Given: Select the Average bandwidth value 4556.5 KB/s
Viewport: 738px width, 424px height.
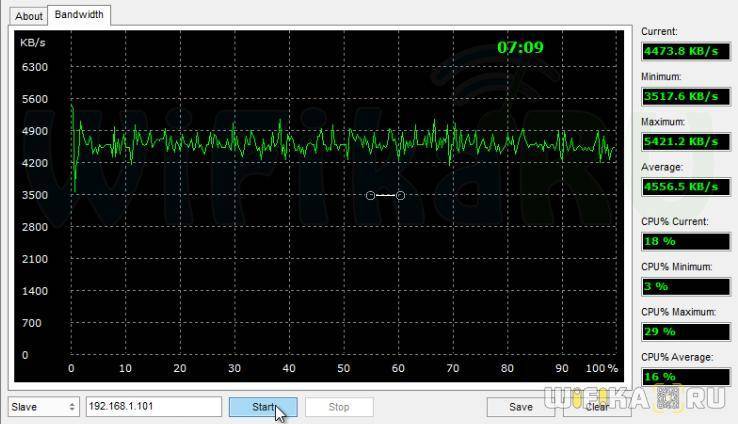Looking at the screenshot, I should [x=679, y=186].
